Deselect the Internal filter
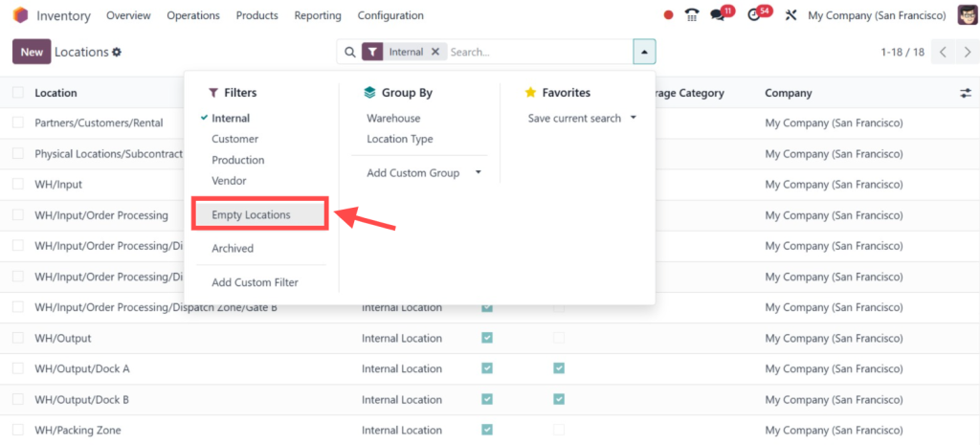The height and width of the screenshot is (445, 980). pyautogui.click(x=231, y=118)
